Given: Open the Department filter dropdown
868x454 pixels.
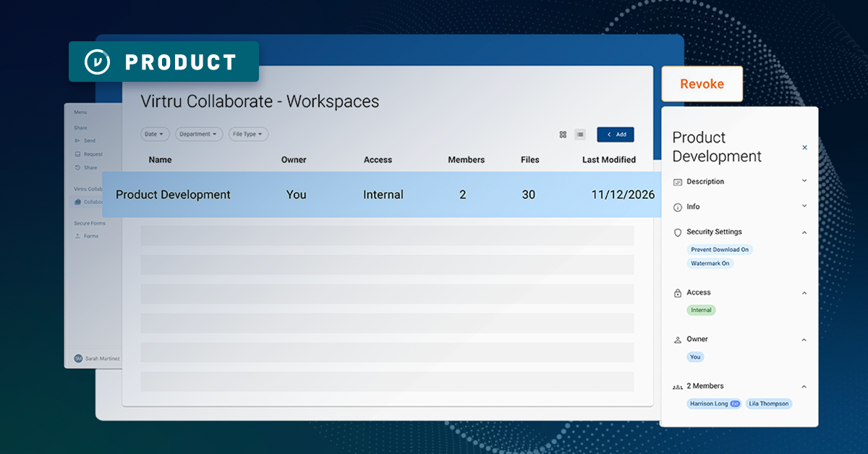Looking at the screenshot, I should pyautogui.click(x=199, y=134).
